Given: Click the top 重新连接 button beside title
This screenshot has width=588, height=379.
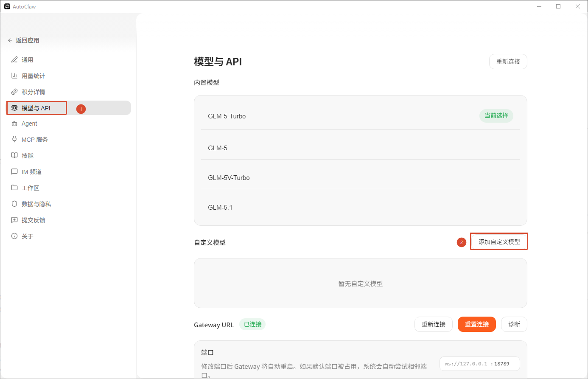Looking at the screenshot, I should pos(508,62).
